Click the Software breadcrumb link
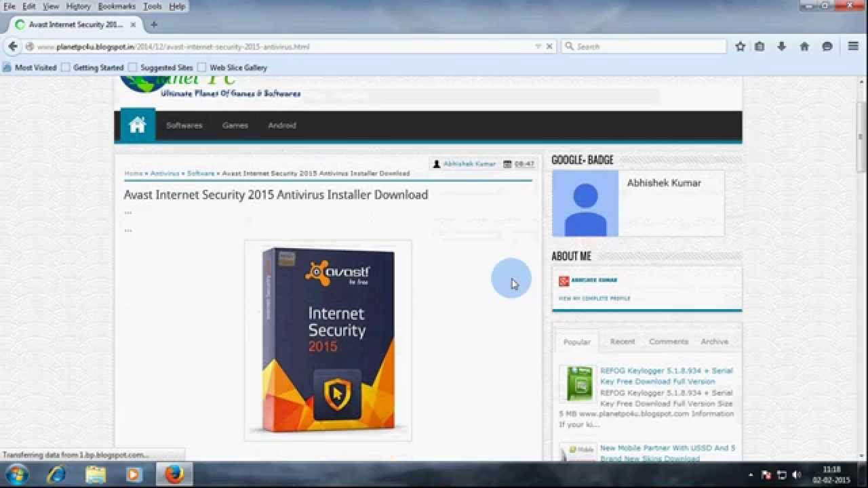Screen dimensions: 868x488 [x=201, y=174]
